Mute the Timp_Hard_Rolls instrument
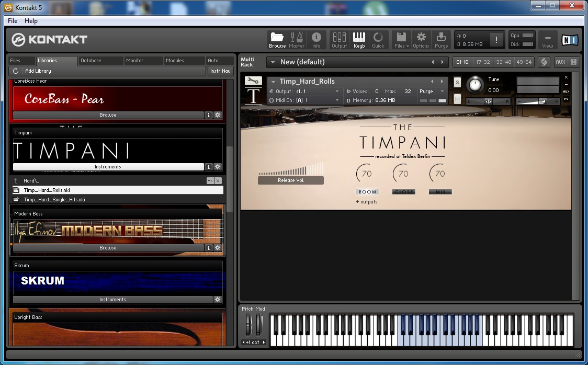This screenshot has height=365, width=588. pyautogui.click(x=457, y=99)
